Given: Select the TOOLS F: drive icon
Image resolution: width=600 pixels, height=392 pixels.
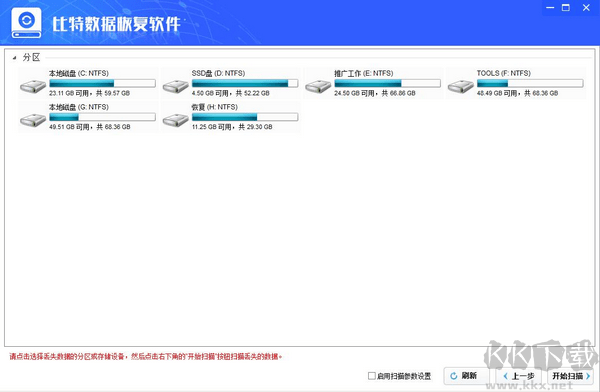Looking at the screenshot, I should 461,87.
